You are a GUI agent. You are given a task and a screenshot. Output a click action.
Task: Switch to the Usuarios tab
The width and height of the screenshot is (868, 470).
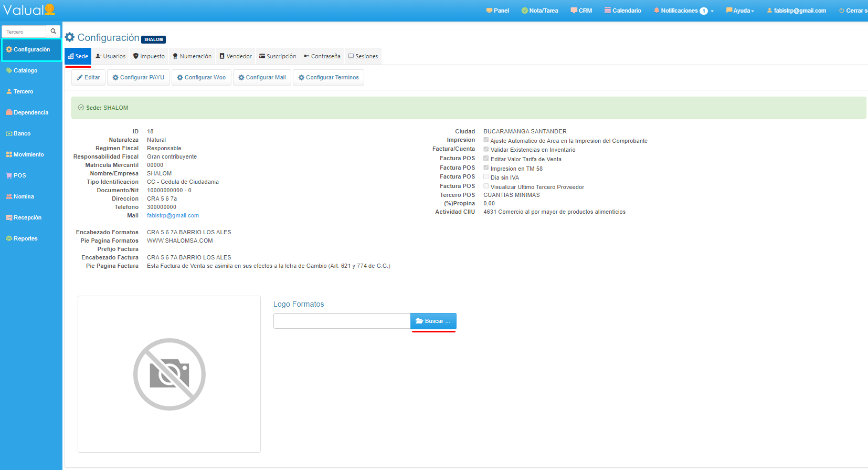click(111, 56)
